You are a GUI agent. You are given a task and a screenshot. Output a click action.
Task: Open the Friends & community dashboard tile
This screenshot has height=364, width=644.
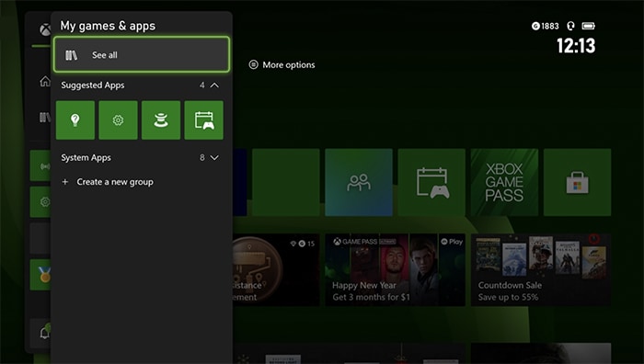[359, 182]
